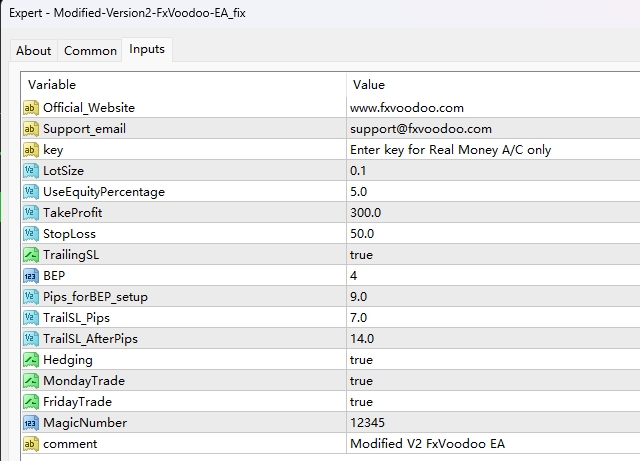Click the string icon beside Support_email
The height and width of the screenshot is (461, 640).
click(x=31, y=129)
